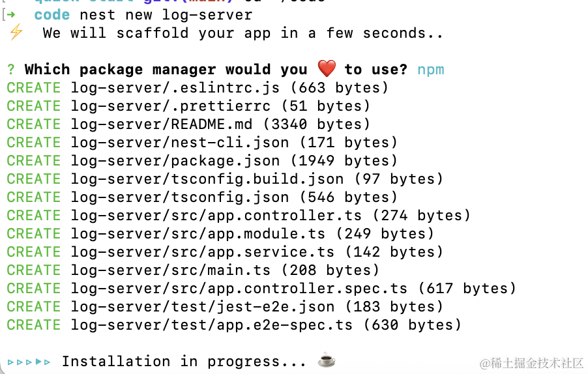
Task: Select the npm package manager answer
Action: (x=431, y=69)
